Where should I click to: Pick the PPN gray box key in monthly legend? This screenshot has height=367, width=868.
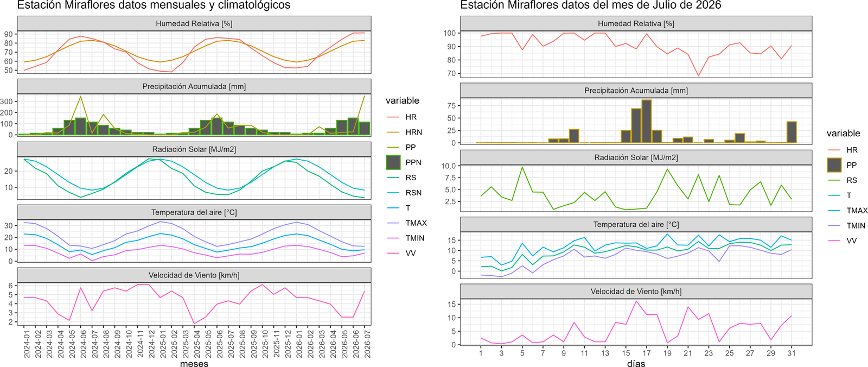393,162
